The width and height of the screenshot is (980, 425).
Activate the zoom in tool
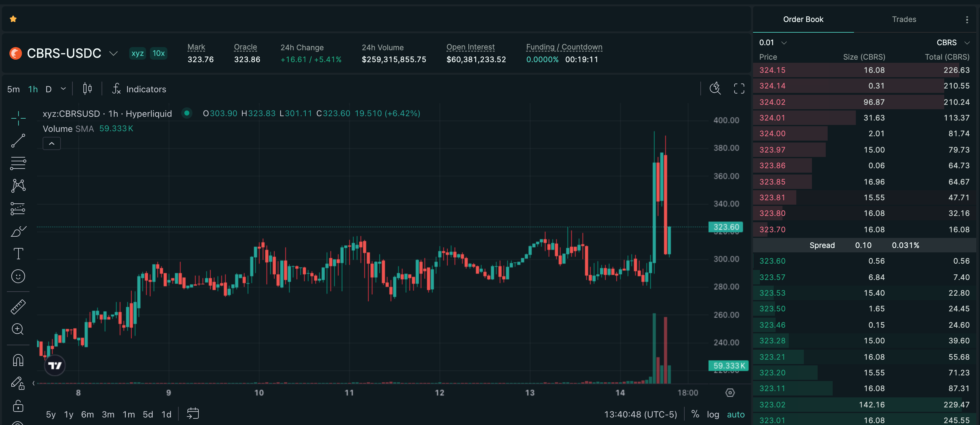coord(18,329)
